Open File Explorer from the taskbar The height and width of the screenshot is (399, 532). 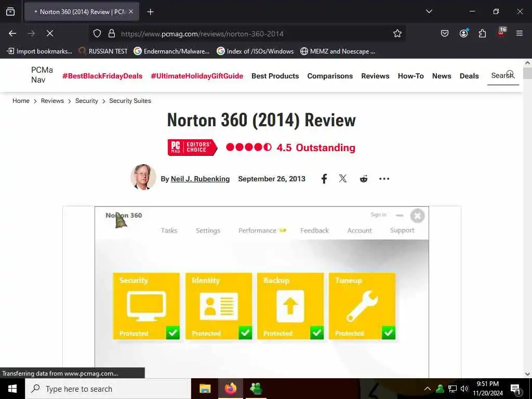pyautogui.click(x=205, y=389)
